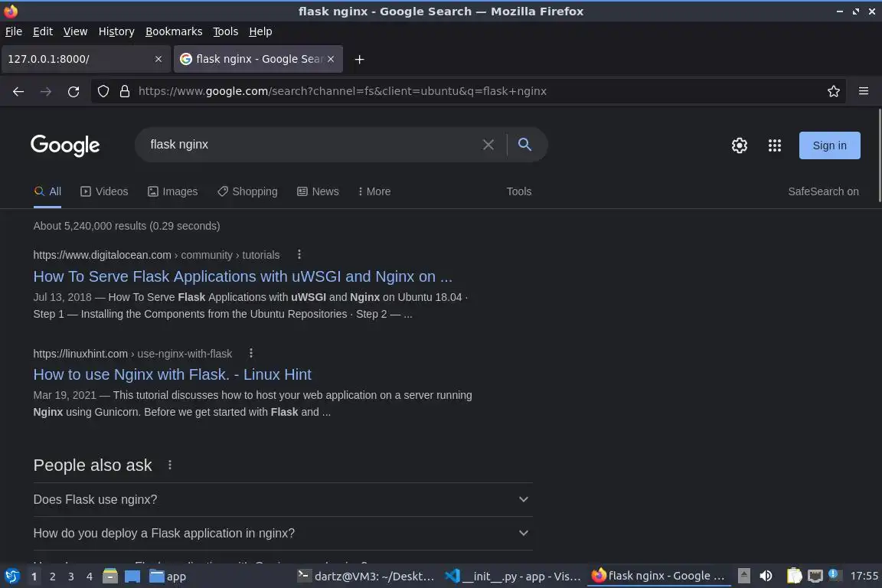Focus the Google search input field
This screenshot has width=882, height=588.
click(312, 145)
